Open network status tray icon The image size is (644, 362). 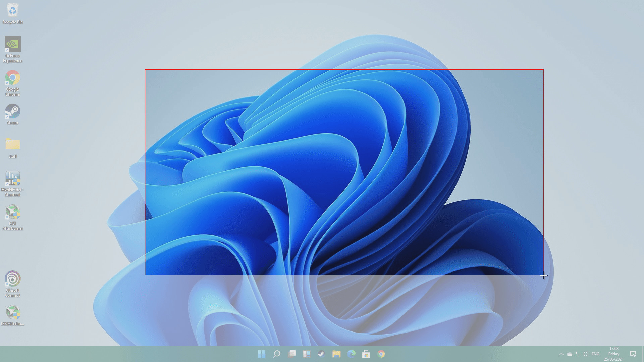[578, 354]
